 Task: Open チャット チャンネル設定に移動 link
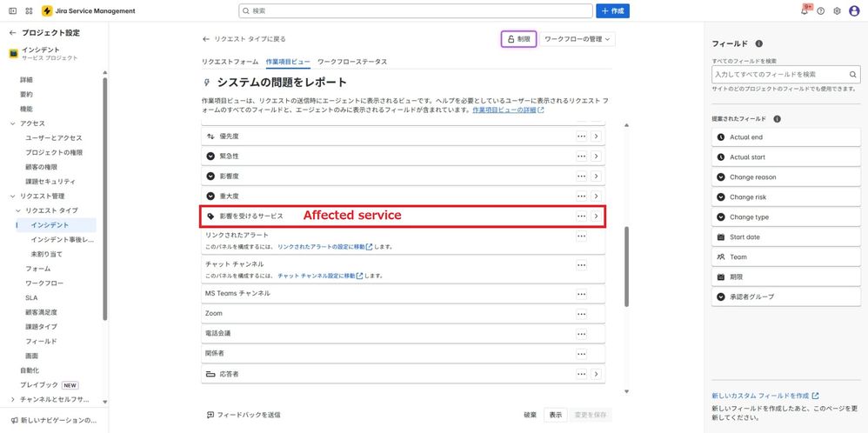[320, 276]
